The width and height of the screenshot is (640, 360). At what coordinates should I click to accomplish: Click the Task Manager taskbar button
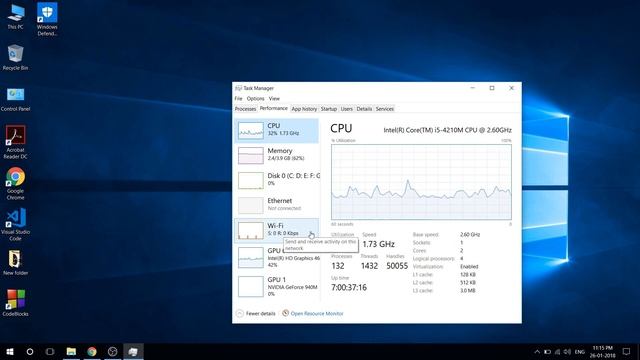(133, 351)
